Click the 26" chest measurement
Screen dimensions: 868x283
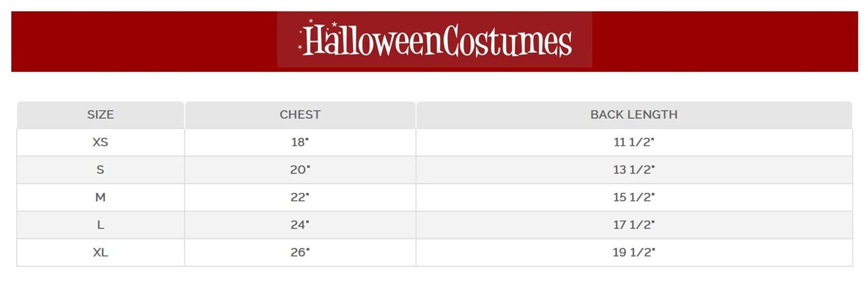point(300,253)
